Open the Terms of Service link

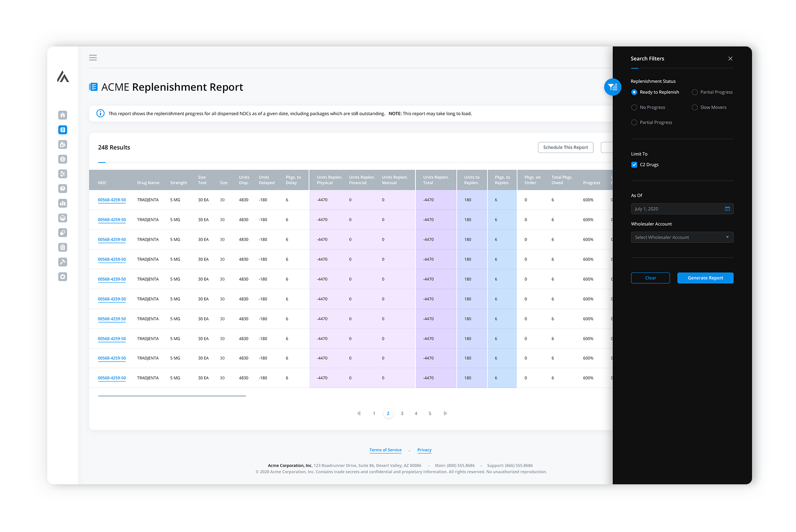(x=385, y=450)
